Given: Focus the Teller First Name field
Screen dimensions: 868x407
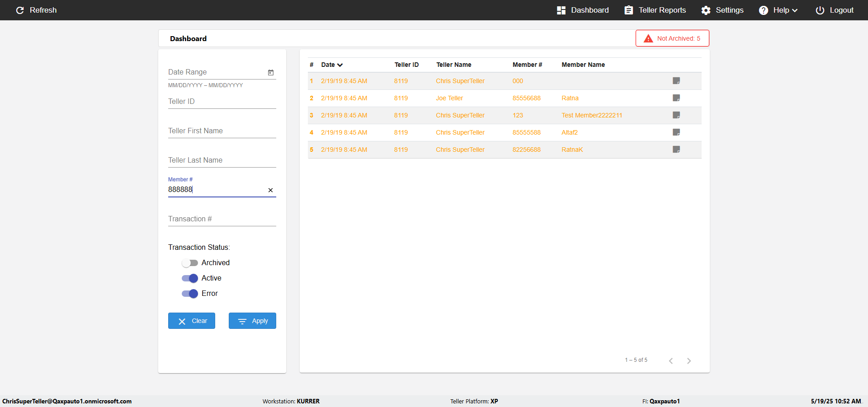Looking at the screenshot, I should click(222, 131).
